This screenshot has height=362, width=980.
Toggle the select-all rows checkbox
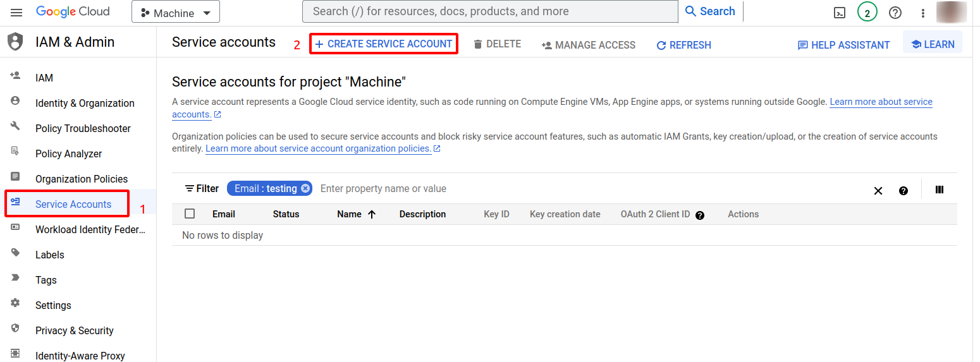pyautogui.click(x=190, y=214)
